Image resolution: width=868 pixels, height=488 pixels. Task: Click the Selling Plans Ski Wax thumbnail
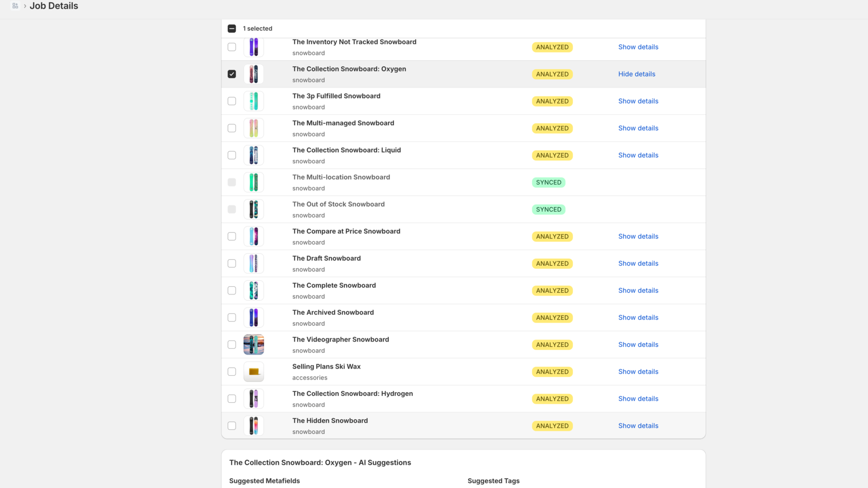click(253, 372)
